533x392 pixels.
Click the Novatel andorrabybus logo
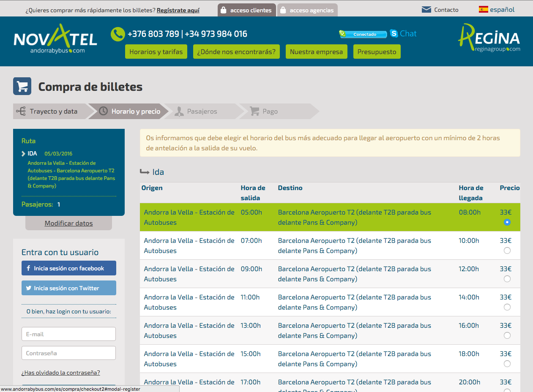pos(55,40)
